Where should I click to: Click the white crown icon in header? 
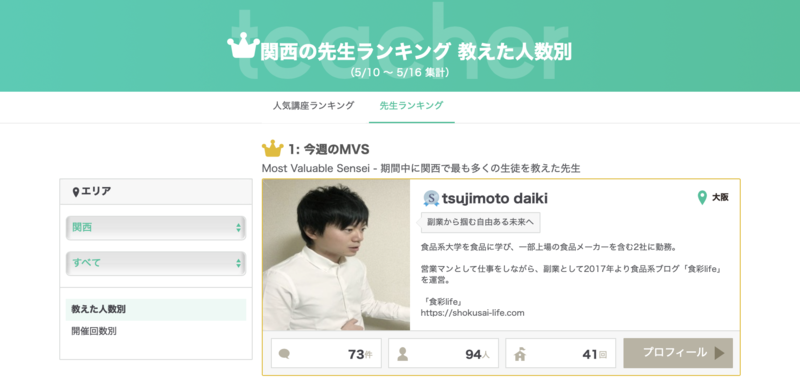pos(243,46)
